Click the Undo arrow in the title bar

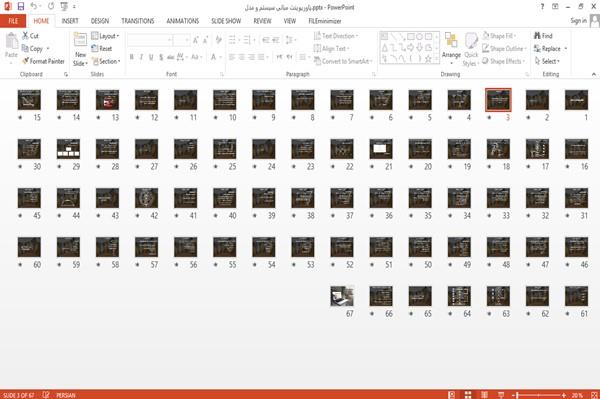click(34, 6)
